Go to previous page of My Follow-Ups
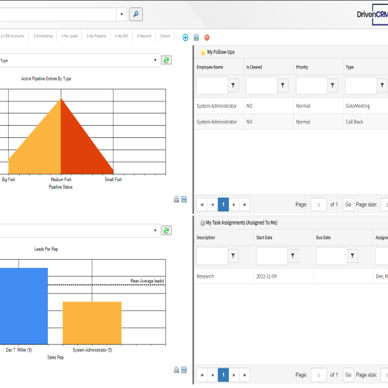This screenshot has width=388, height=388. pyautogui.click(x=213, y=205)
